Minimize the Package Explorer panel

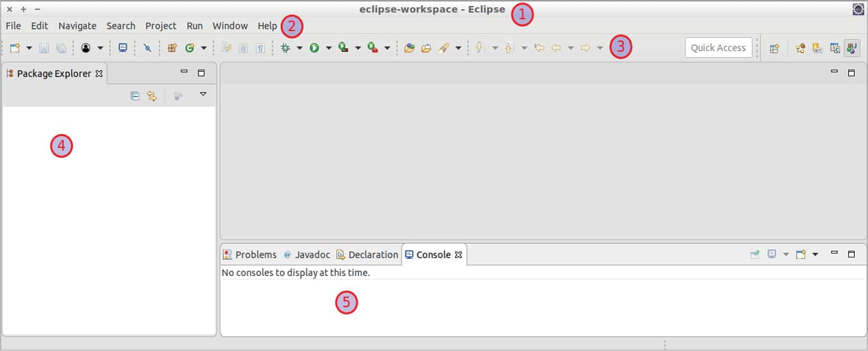(184, 71)
